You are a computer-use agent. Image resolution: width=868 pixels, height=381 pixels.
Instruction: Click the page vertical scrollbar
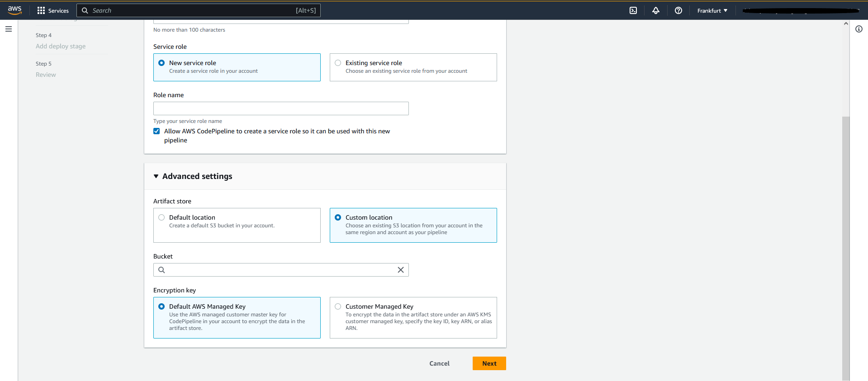click(x=846, y=249)
